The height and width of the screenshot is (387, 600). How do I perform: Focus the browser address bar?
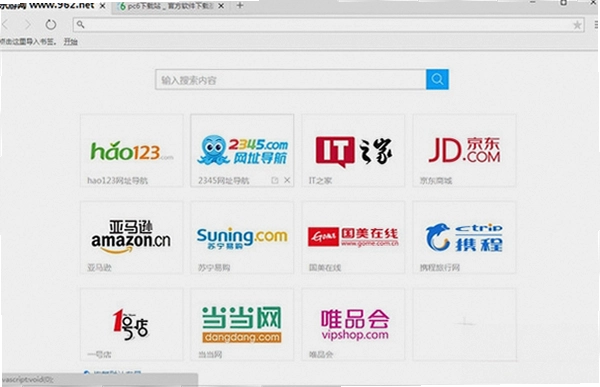pos(328,25)
